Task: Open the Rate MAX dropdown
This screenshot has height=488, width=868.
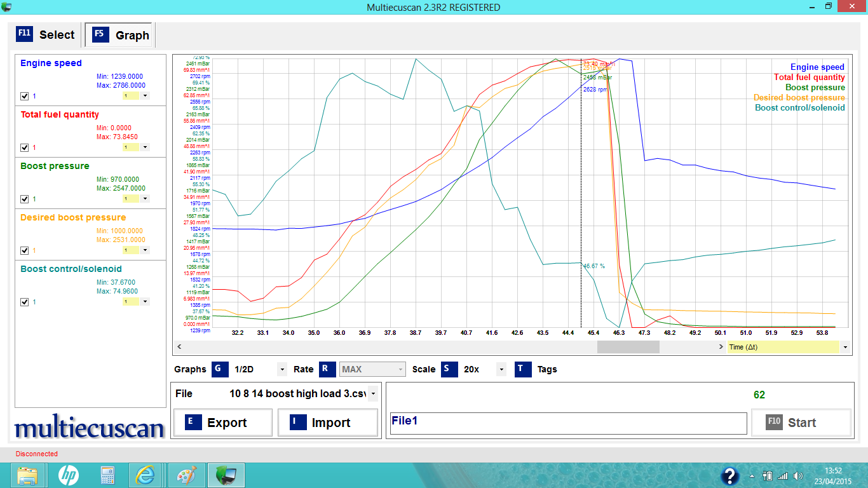Action: 400,369
